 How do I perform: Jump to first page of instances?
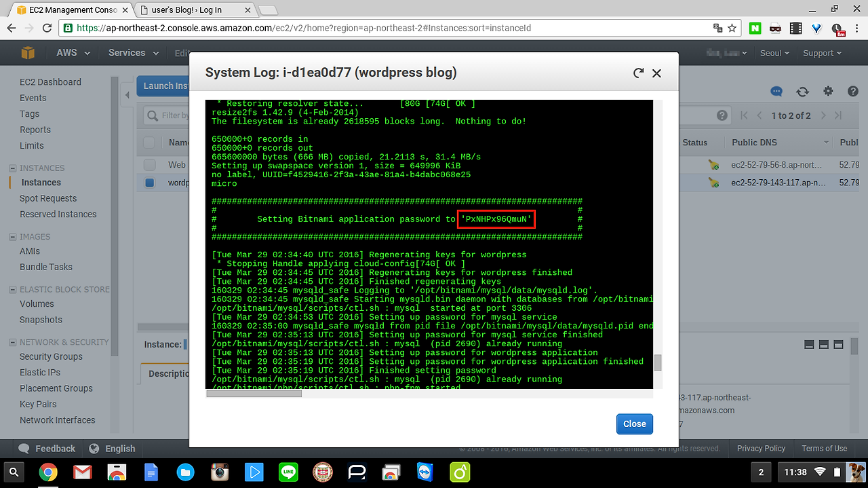click(745, 115)
